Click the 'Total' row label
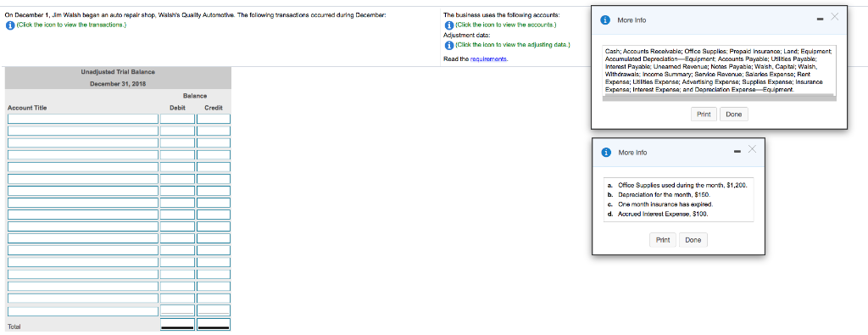This screenshot has width=868, height=335. (14, 327)
